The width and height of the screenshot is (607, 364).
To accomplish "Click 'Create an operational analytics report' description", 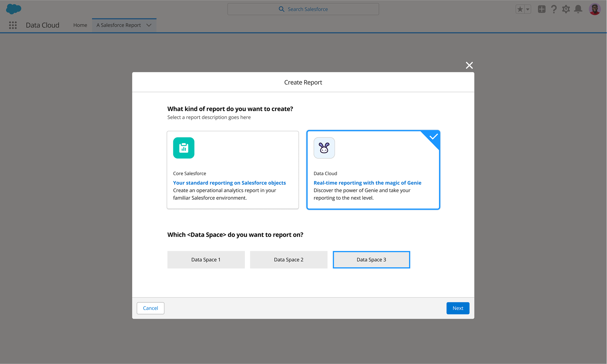I will (224, 194).
